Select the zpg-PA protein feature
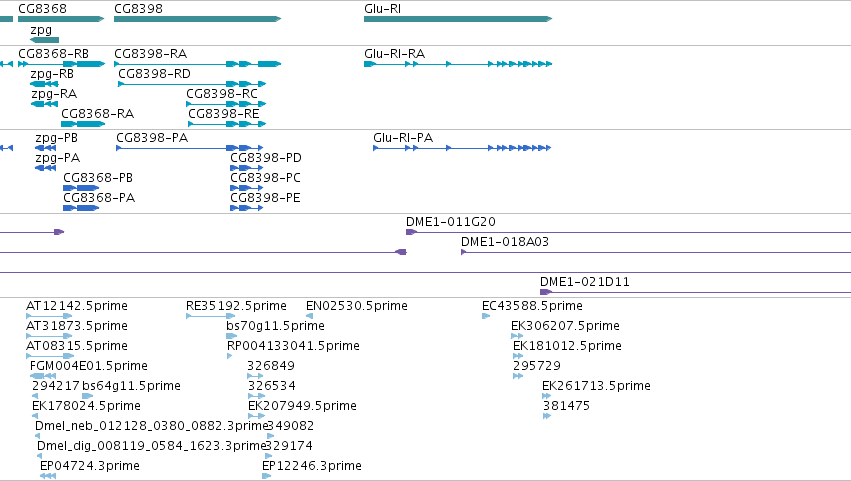 click(x=46, y=168)
